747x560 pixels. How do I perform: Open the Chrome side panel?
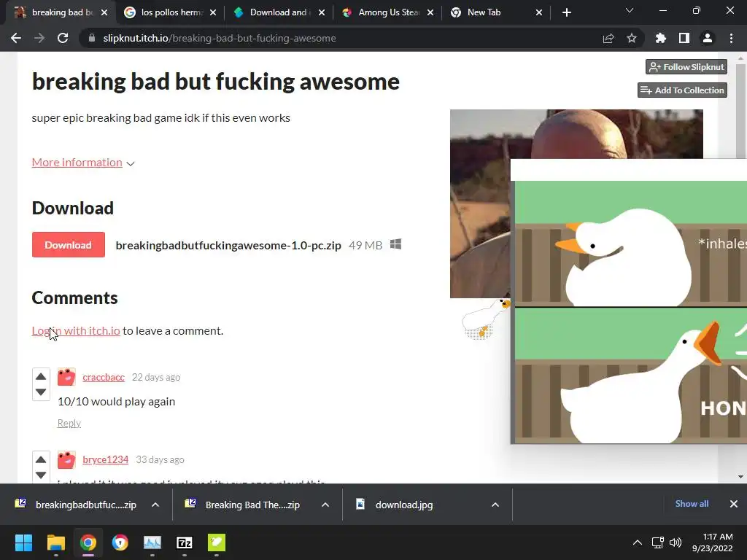click(684, 38)
